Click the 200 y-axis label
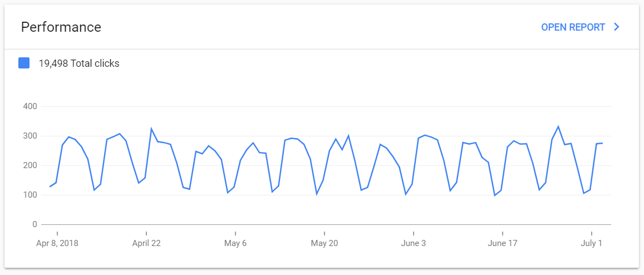Screen dimensions: 644x275 click(x=30, y=165)
